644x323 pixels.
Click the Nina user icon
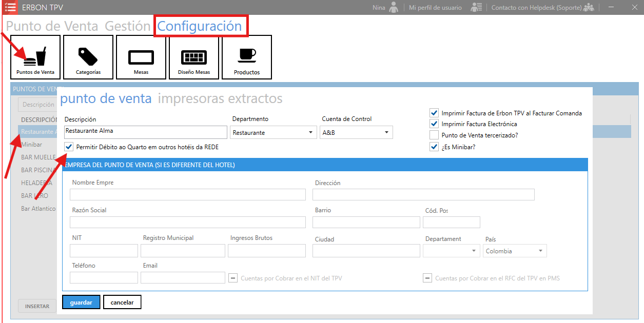(394, 8)
